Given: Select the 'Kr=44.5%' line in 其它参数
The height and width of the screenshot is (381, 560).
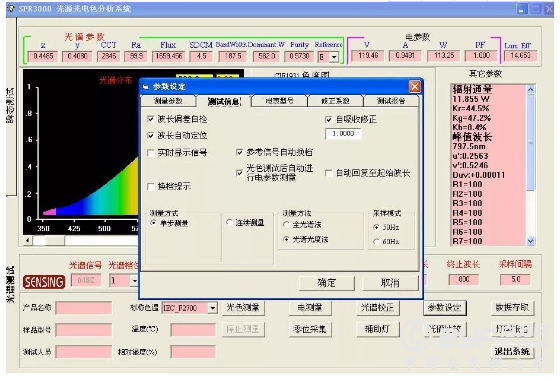Looking at the screenshot, I should [471, 109].
